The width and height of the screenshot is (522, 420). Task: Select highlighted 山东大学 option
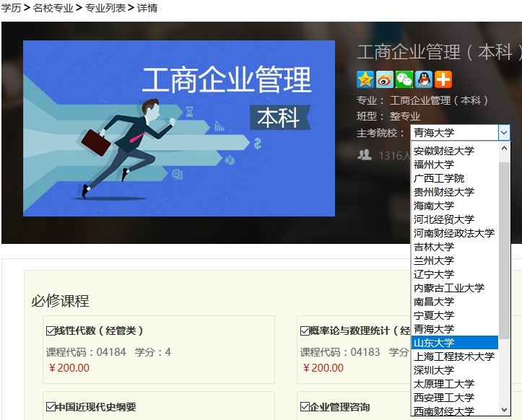(455, 343)
